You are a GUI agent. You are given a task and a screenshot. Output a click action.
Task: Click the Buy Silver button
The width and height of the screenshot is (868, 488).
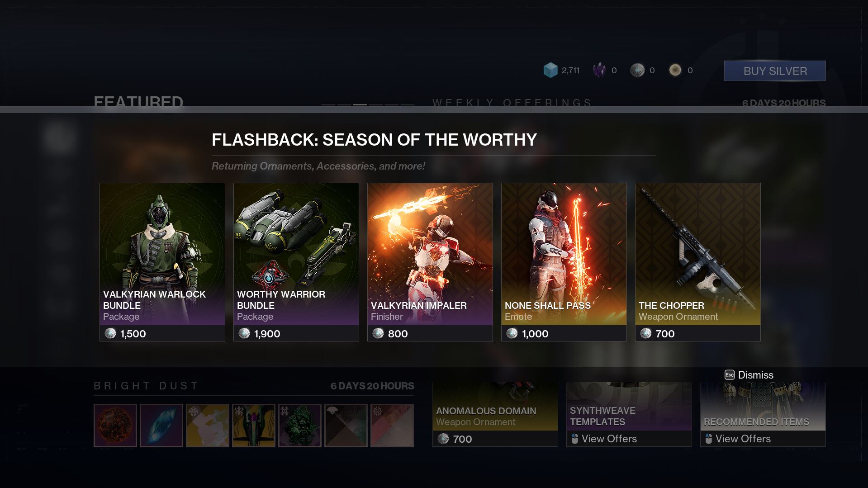pos(775,71)
